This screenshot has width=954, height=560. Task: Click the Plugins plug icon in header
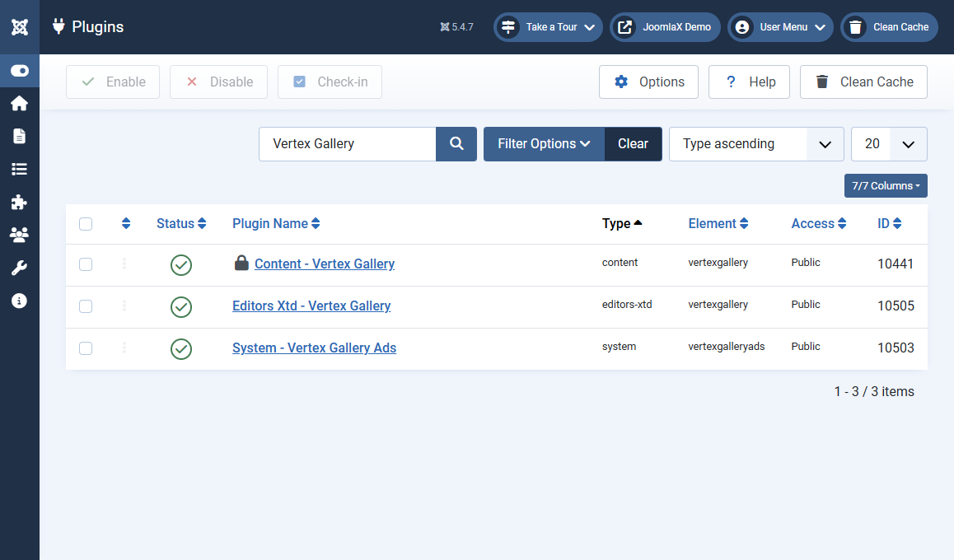pos(58,26)
